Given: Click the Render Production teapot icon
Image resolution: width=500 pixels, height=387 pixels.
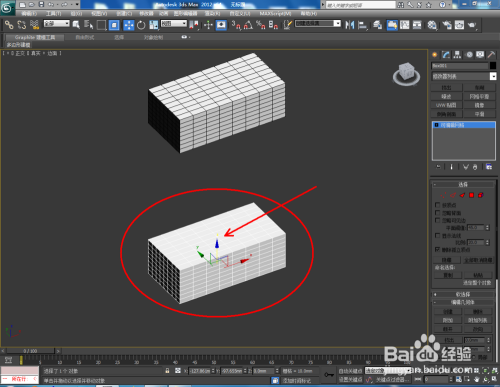Looking at the screenshot, I should coord(472,25).
